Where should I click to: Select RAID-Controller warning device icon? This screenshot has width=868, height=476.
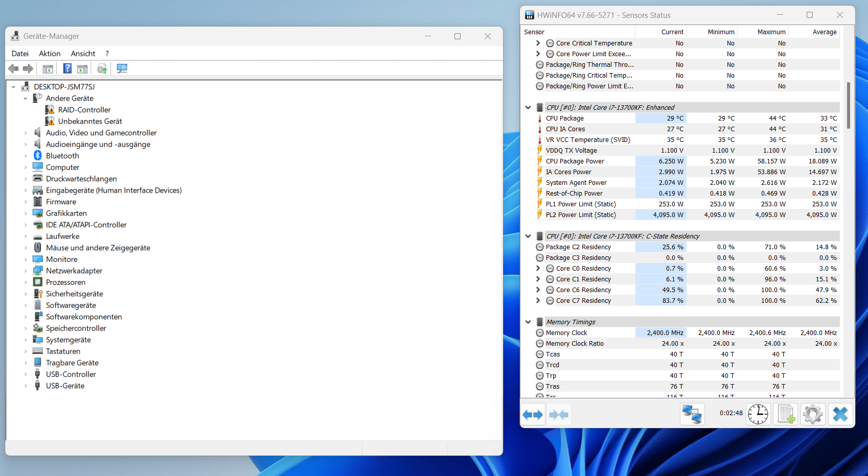tap(50, 110)
